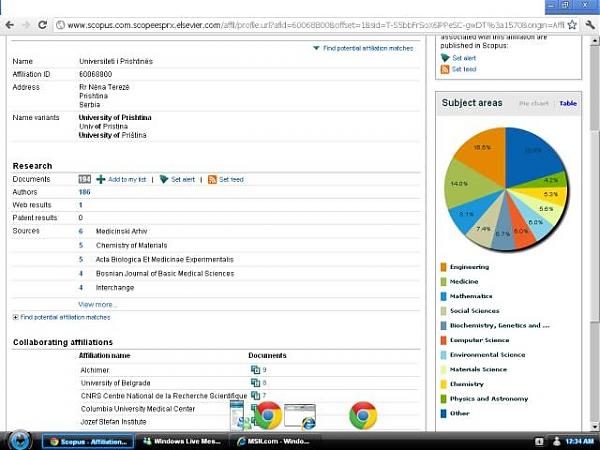The image size is (600, 450).
Task: Click dark blue Other pie slice
Action: click(530, 153)
